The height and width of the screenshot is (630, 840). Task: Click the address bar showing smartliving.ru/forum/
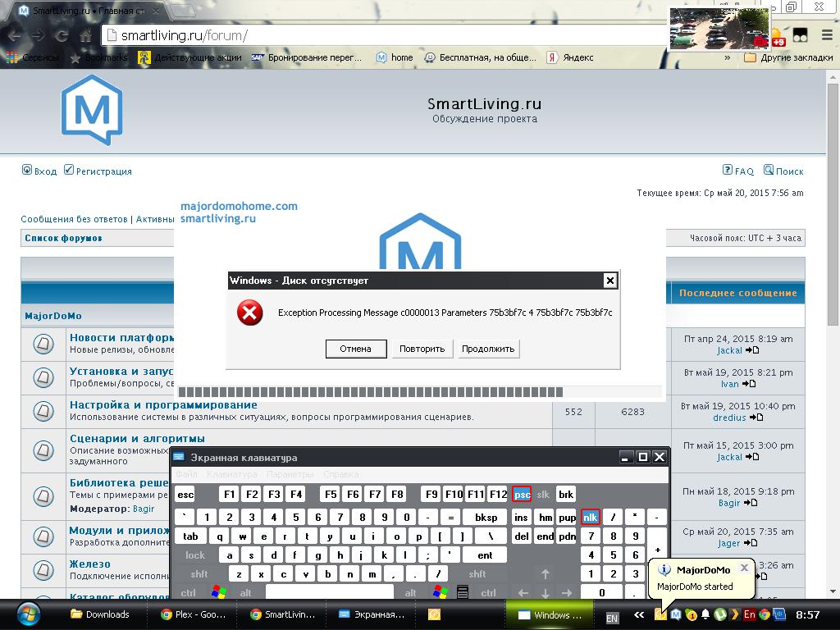[383, 35]
